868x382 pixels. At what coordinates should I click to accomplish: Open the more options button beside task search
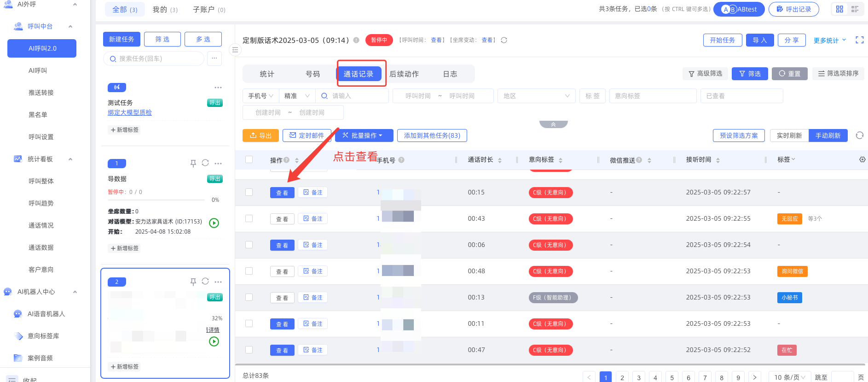pos(214,59)
